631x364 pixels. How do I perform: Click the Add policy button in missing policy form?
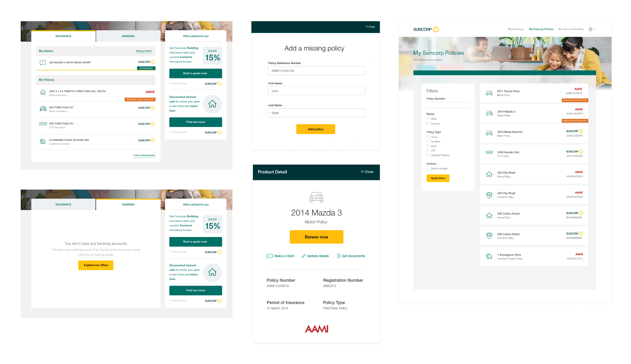315,129
